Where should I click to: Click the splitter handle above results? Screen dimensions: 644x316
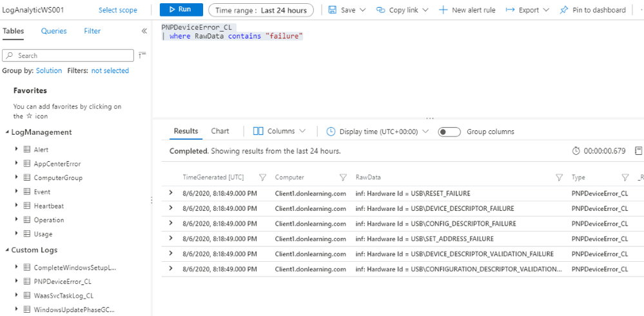430,119
